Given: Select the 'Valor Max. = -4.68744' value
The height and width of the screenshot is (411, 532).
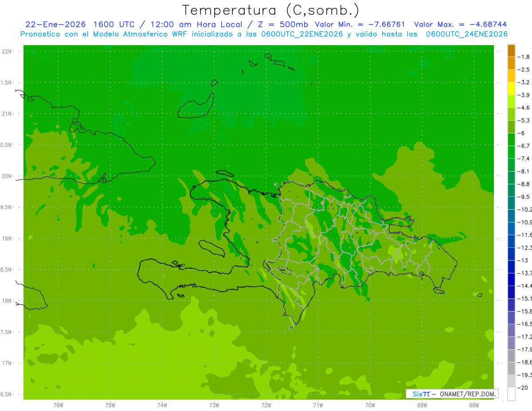Looking at the screenshot, I should [x=460, y=24].
